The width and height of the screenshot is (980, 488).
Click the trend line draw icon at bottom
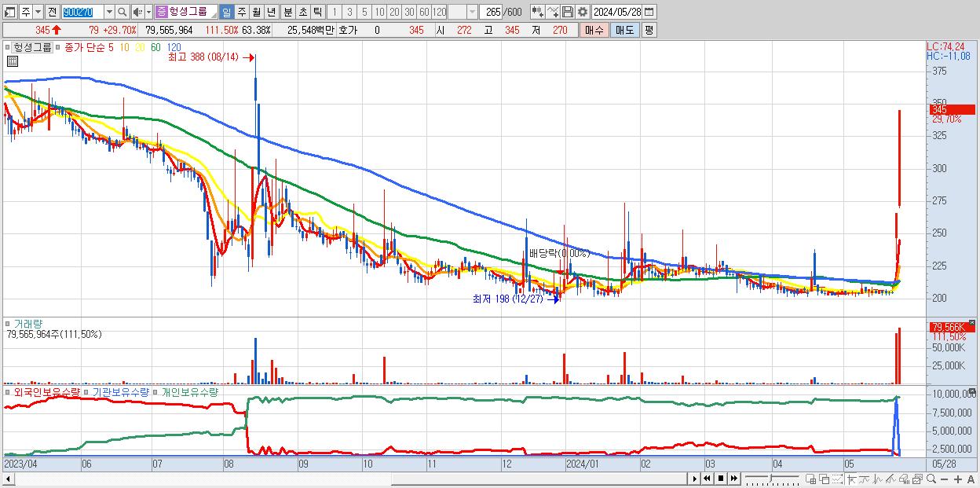pos(865,479)
